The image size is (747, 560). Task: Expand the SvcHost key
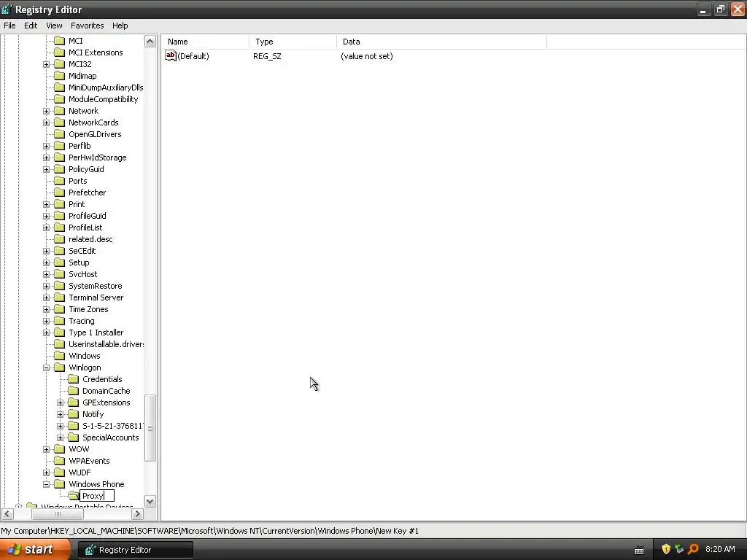(x=46, y=274)
